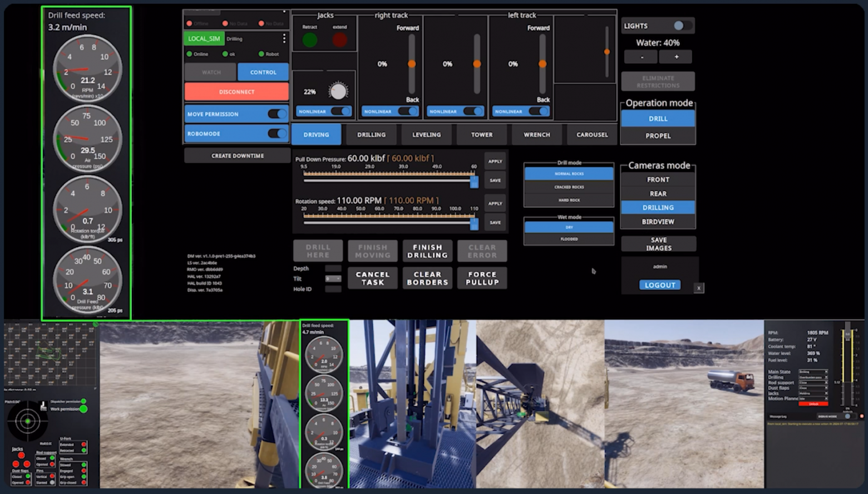868x494 pixels.
Task: Click the pitch crosshair target indicator
Action: (27, 421)
